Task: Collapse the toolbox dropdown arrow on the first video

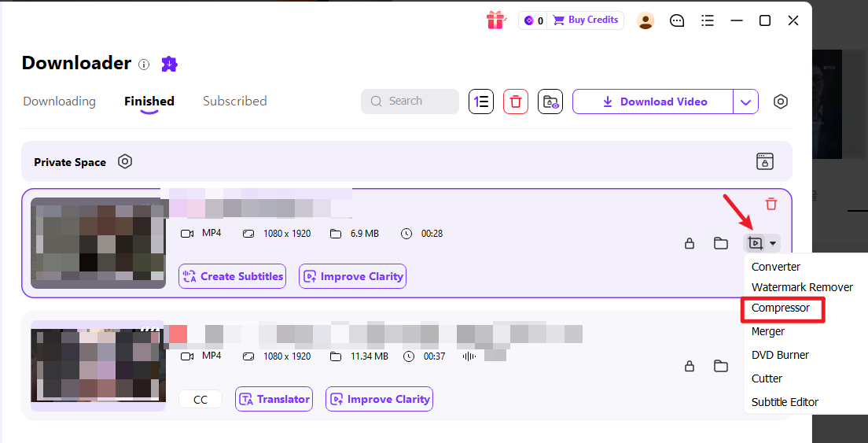Action: click(773, 243)
